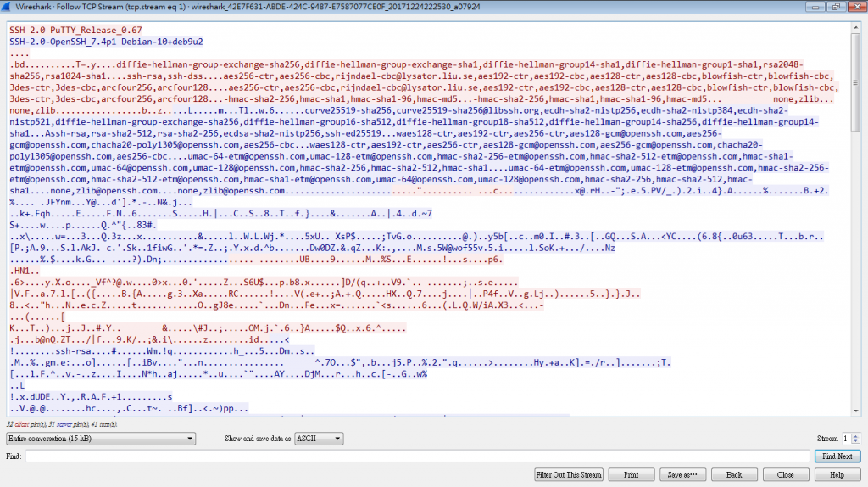
Task: Click the line containing ssh-rsa....#......Wm
Action: coord(162,351)
